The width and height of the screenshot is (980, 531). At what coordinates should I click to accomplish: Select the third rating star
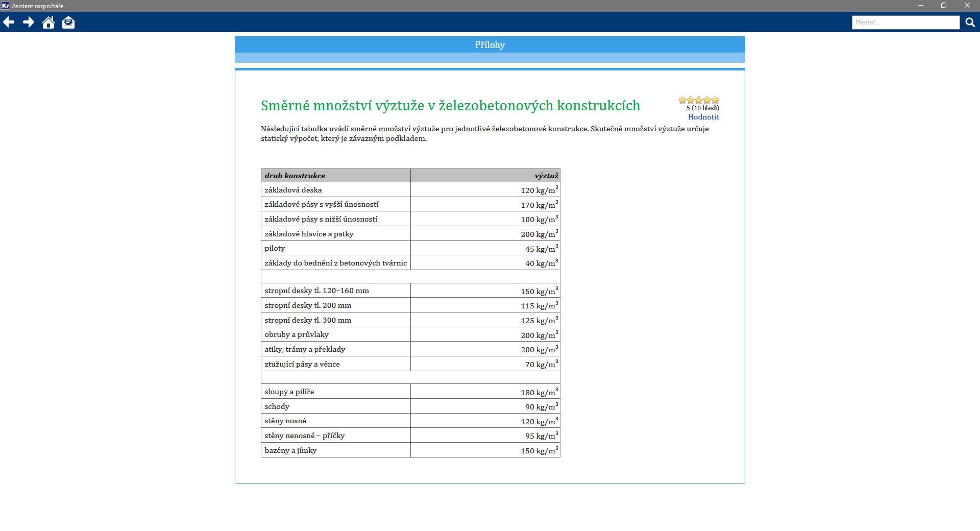[699, 100]
